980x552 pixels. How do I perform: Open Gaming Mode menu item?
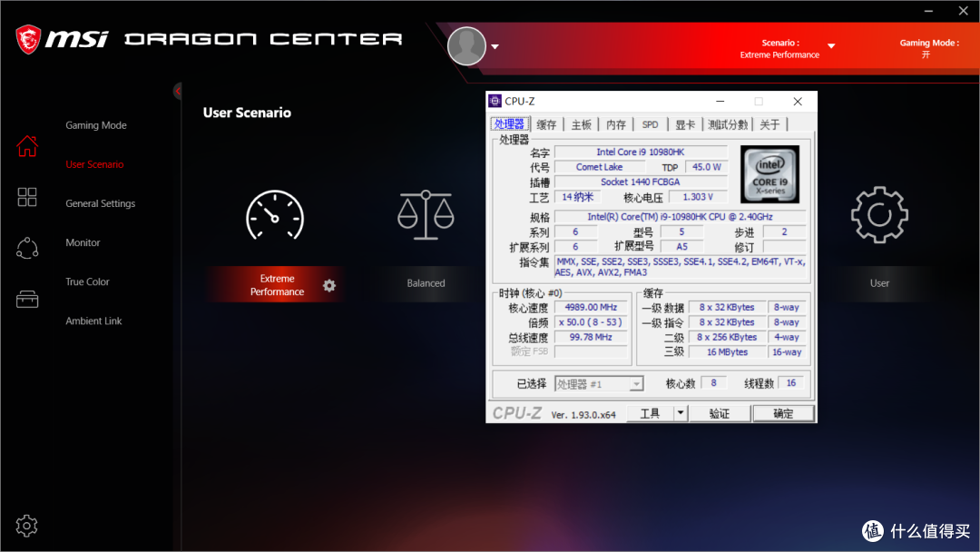pyautogui.click(x=96, y=125)
